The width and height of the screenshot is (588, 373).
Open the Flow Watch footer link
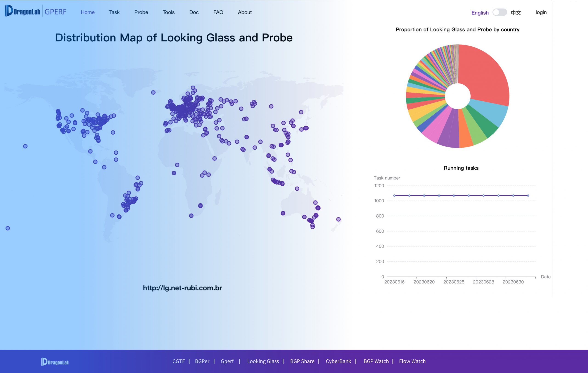412,361
